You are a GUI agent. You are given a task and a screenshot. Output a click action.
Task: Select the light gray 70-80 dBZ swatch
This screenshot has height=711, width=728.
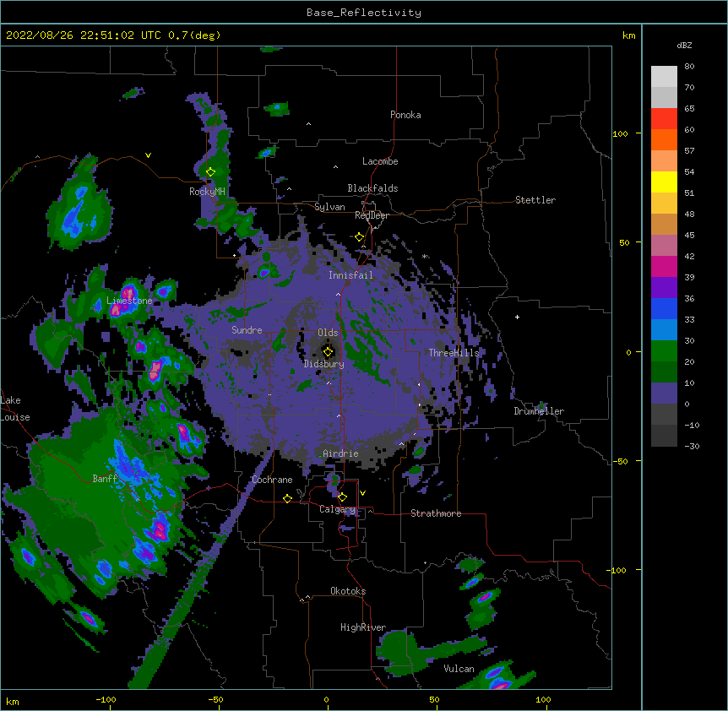pyautogui.click(x=664, y=76)
